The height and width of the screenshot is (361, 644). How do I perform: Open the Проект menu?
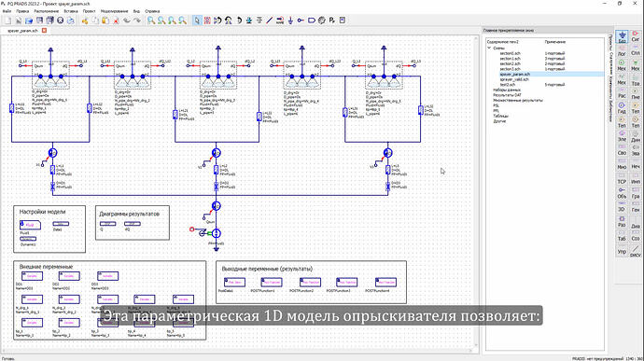click(89, 11)
